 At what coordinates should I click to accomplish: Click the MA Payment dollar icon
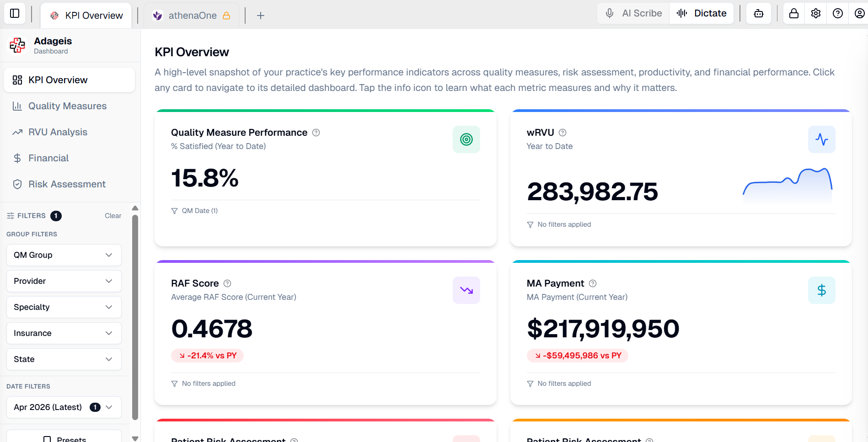click(x=822, y=290)
